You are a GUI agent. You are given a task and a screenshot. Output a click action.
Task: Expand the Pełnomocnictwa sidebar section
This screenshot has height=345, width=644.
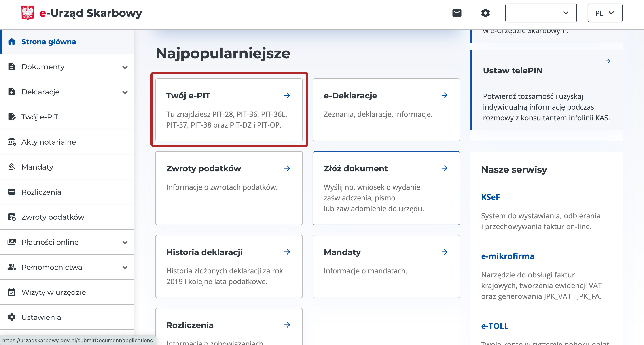coord(125,267)
